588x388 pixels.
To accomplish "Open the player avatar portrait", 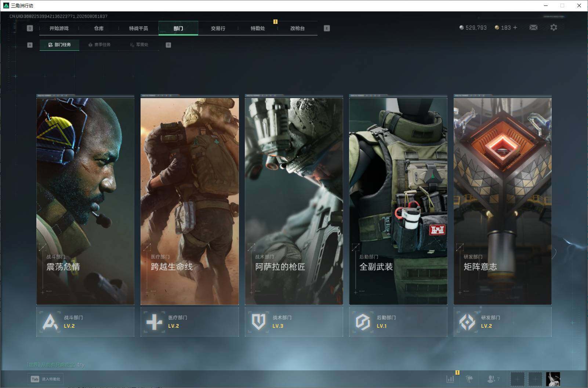I will [553, 379].
